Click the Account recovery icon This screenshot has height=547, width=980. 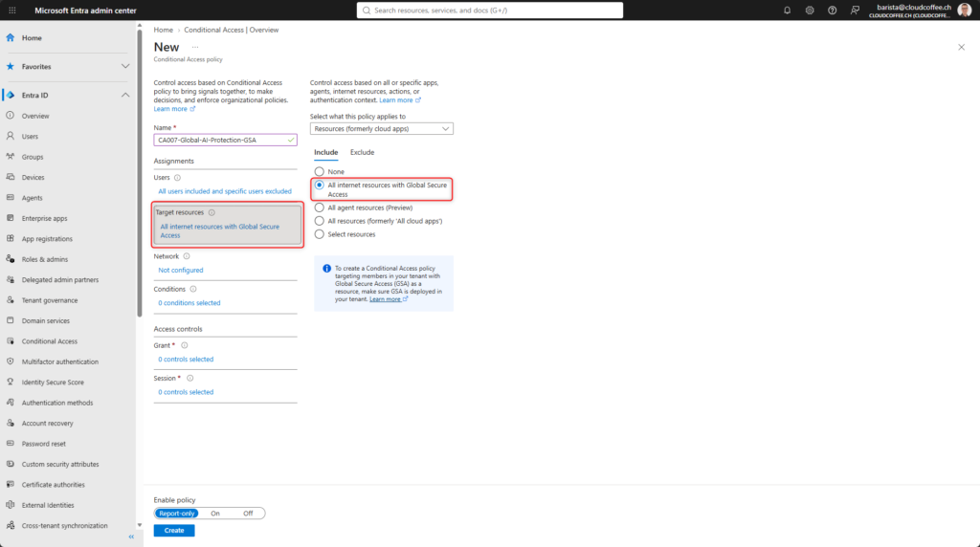tap(10, 423)
